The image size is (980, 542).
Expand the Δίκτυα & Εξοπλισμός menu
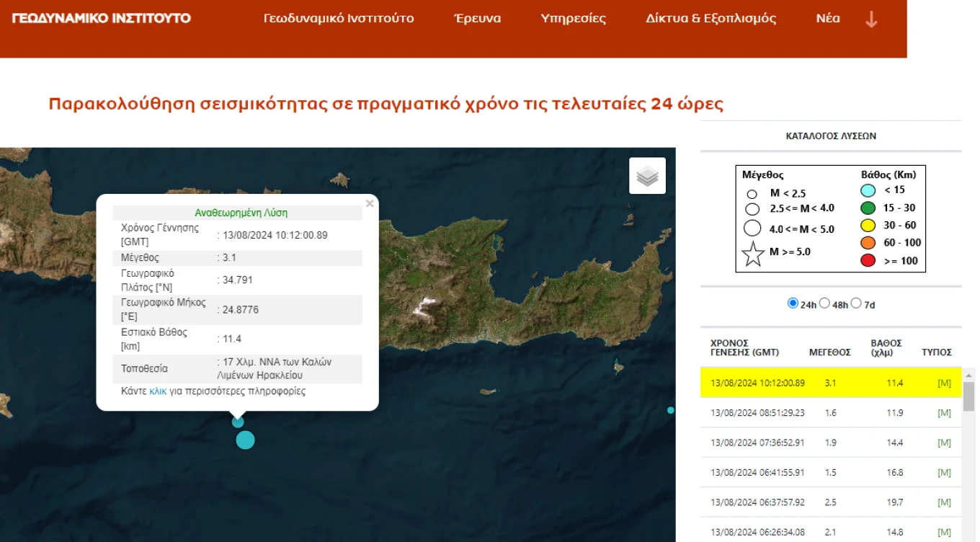pos(711,18)
